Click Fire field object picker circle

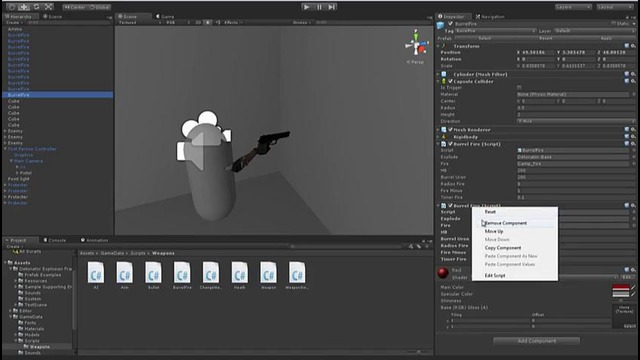click(x=634, y=164)
